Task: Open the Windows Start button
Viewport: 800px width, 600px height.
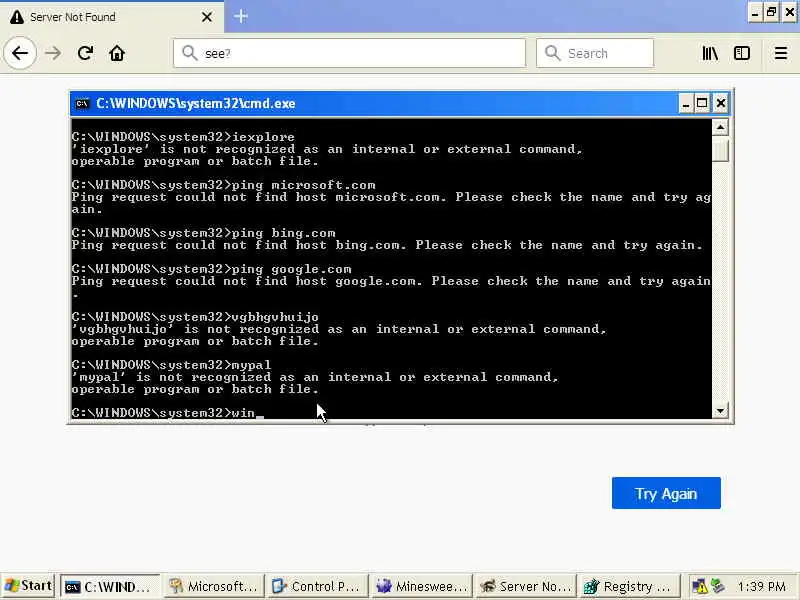Action: [x=28, y=586]
